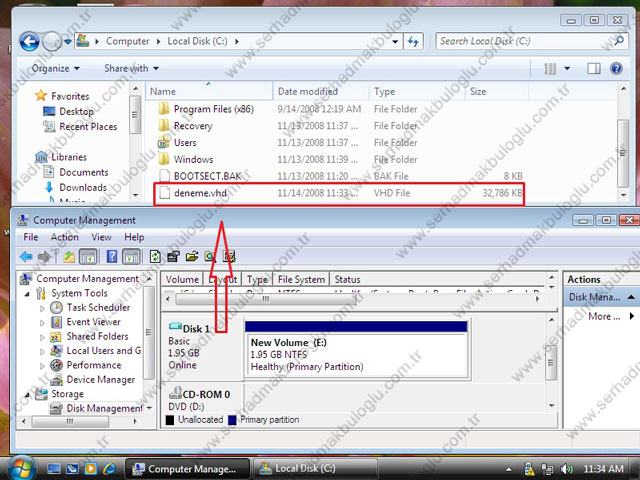The width and height of the screenshot is (640, 480).
Task: Expand the Shared Folders node
Action: click(42, 337)
